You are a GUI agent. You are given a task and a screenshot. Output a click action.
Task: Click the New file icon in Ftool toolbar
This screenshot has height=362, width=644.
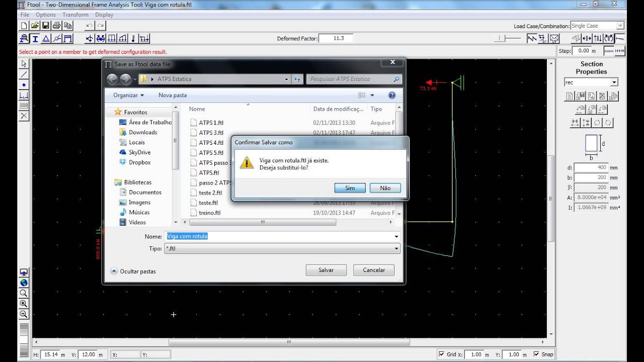tap(24, 26)
